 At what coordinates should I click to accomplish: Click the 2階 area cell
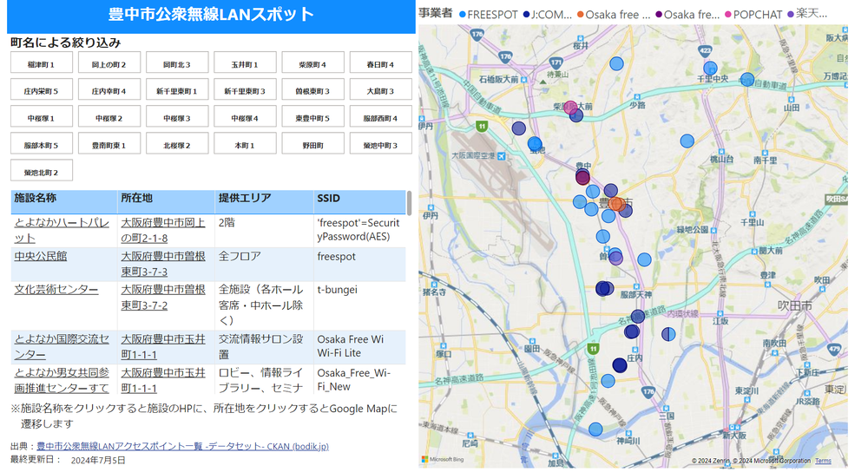tap(264, 231)
